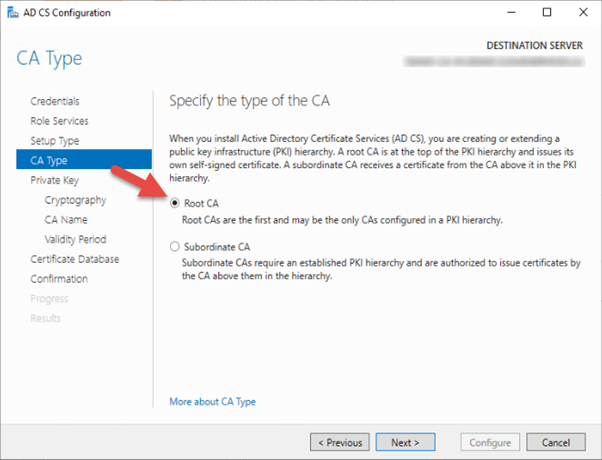602x460 pixels.
Task: Click the 'DESTINATION SERVER' label
Action: pyautogui.click(x=534, y=45)
